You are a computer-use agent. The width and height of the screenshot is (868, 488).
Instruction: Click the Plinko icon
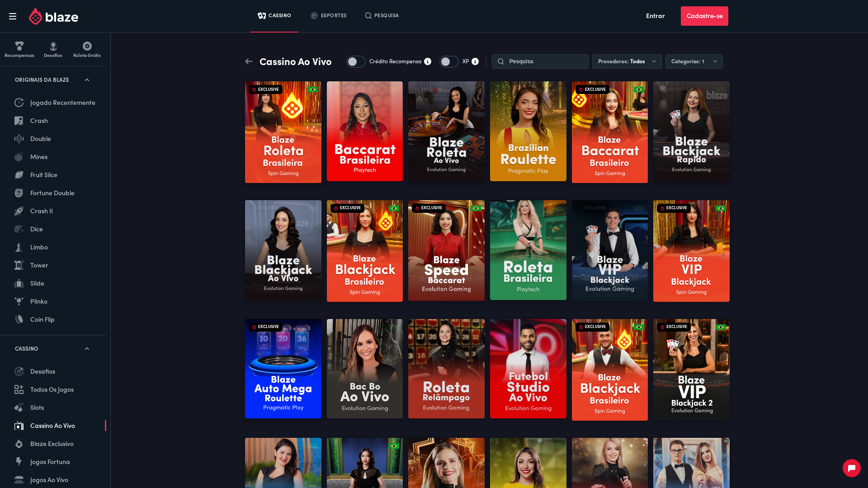19,301
